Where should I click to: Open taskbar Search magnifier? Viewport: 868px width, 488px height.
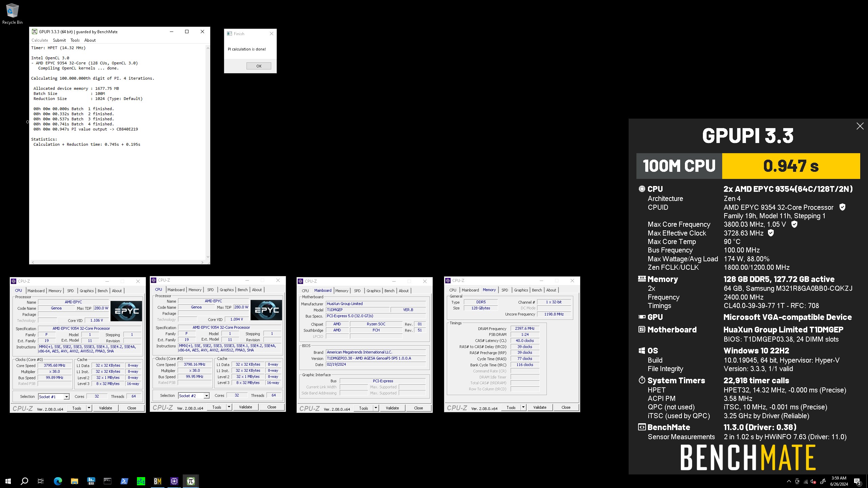(x=24, y=481)
